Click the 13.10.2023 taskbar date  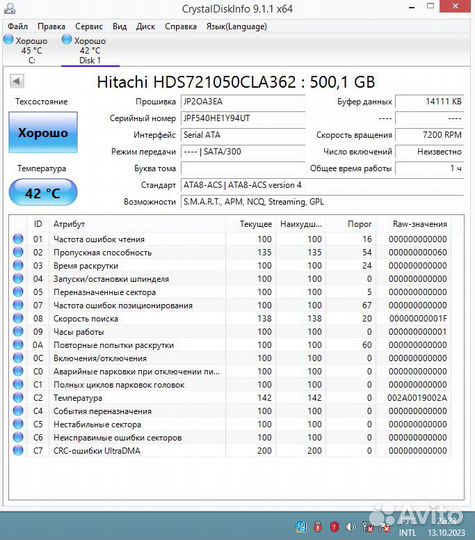point(446,532)
